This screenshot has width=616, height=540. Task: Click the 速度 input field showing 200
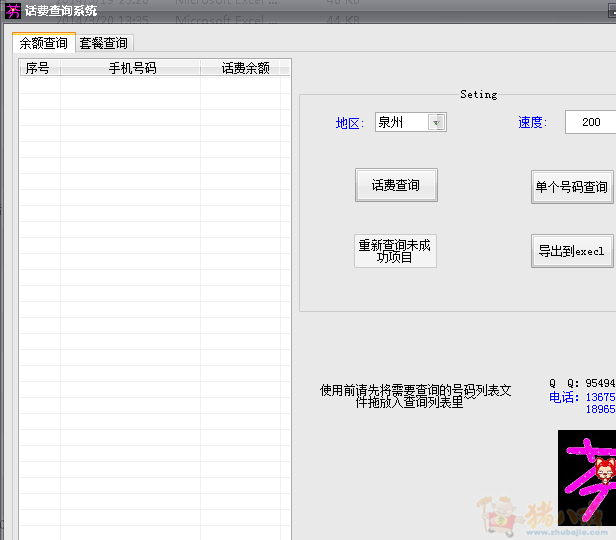tap(590, 122)
